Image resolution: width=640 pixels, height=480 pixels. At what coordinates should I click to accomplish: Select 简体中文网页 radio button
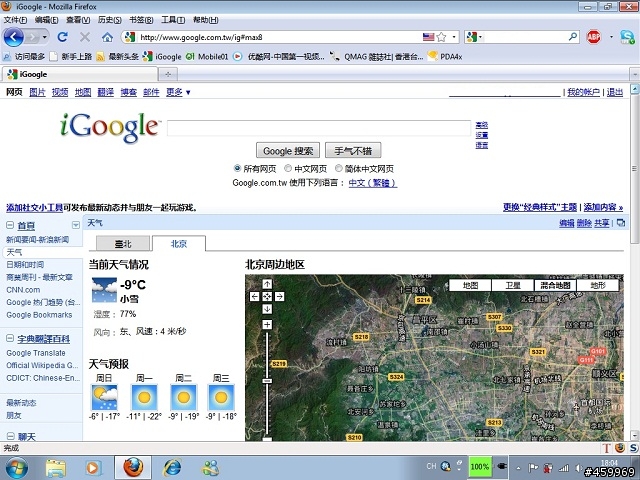[x=338, y=168]
